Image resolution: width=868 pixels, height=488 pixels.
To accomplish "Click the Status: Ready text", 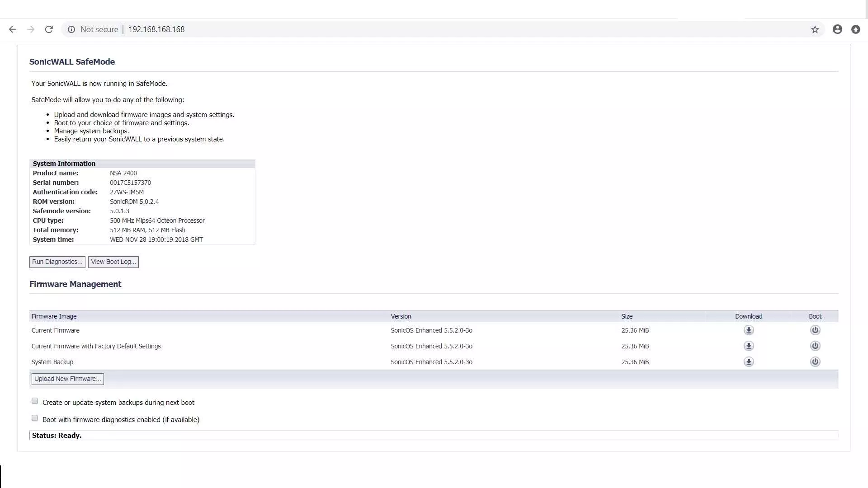I will 57,436.
